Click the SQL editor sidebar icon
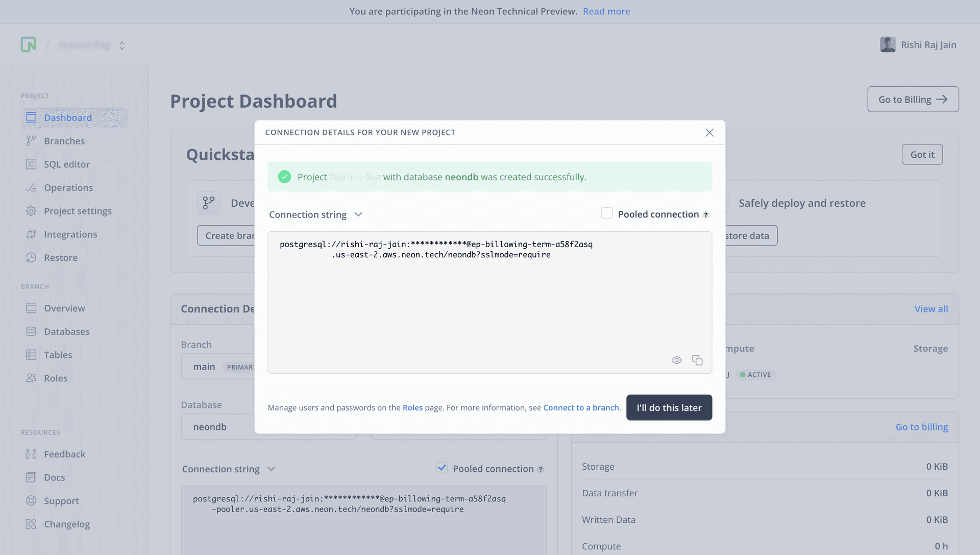 click(31, 164)
